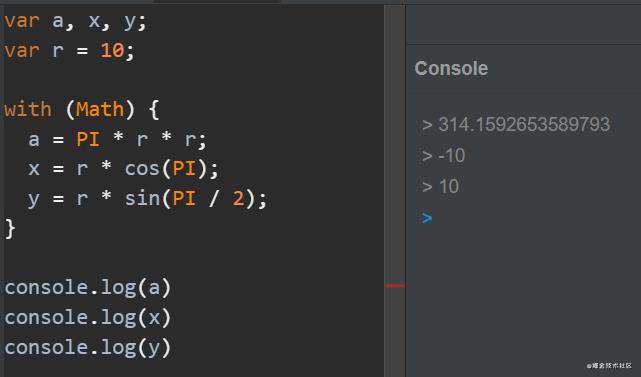The width and height of the screenshot is (641, 377).
Task: Click the console.log(y) line
Action: (87, 348)
